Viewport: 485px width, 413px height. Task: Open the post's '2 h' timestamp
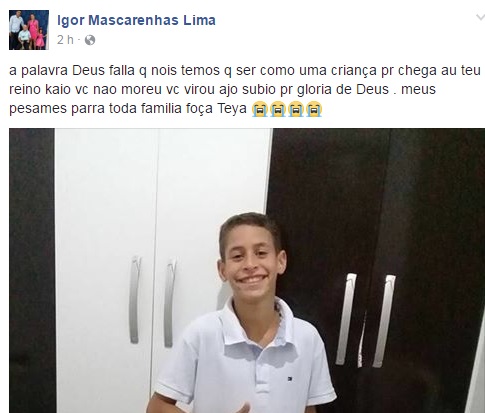(x=65, y=40)
